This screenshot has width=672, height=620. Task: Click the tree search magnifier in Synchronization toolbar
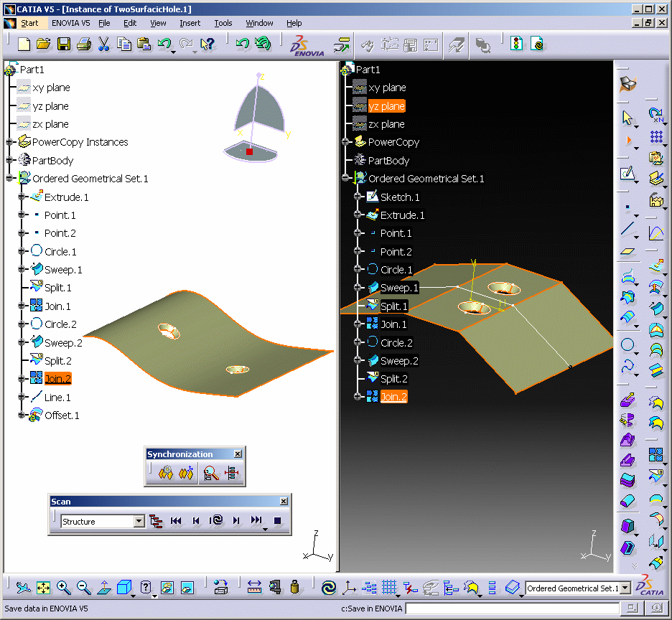click(x=211, y=474)
